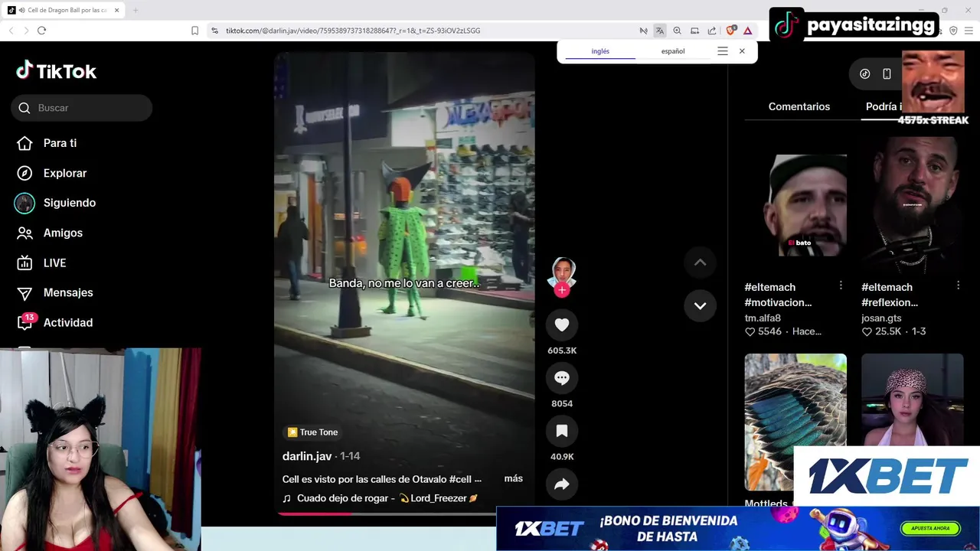Click the phone app icon in top pill
Image resolution: width=980 pixels, height=551 pixels.
point(887,73)
